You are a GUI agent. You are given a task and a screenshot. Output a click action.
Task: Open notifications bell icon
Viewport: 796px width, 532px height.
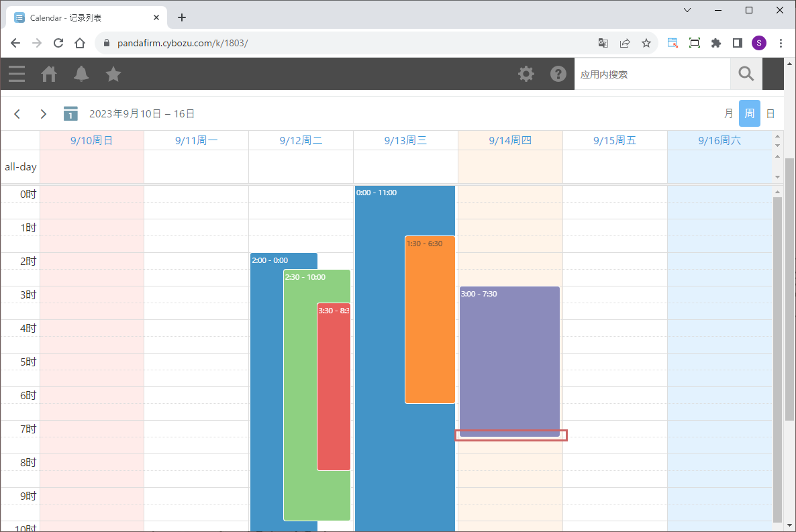point(81,74)
